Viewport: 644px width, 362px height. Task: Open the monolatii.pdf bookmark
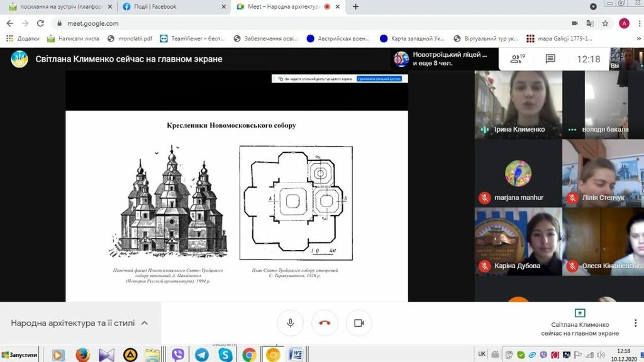[x=130, y=38]
